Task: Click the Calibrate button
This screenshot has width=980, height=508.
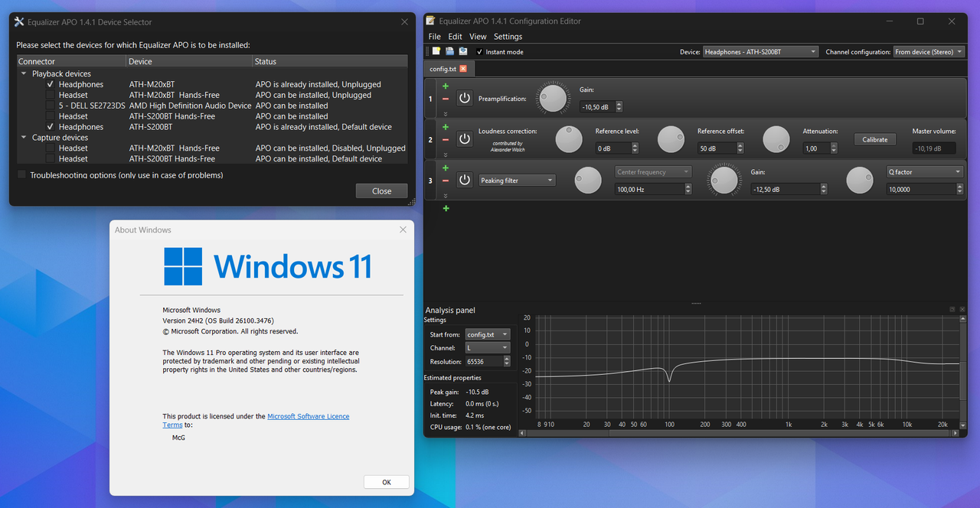Action: click(874, 139)
